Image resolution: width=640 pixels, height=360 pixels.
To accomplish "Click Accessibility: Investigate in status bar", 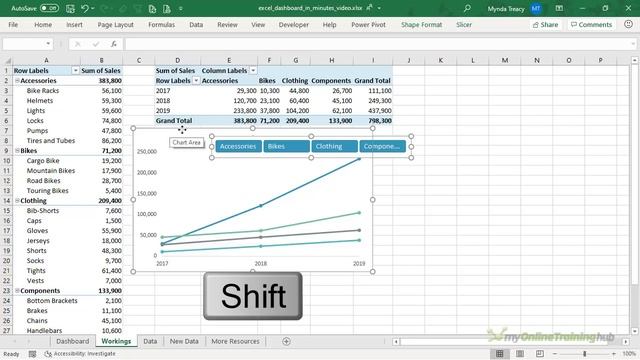I will click(x=80, y=354).
